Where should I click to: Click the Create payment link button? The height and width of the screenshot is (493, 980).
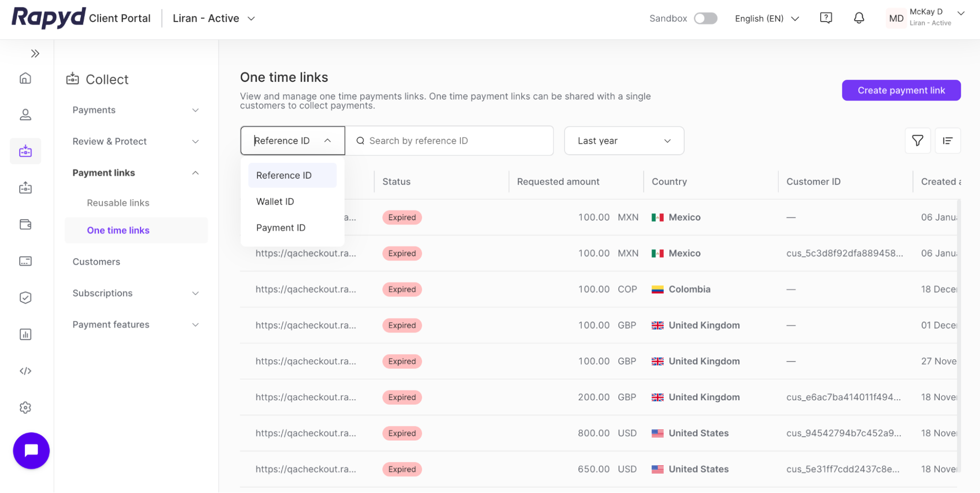coord(901,90)
